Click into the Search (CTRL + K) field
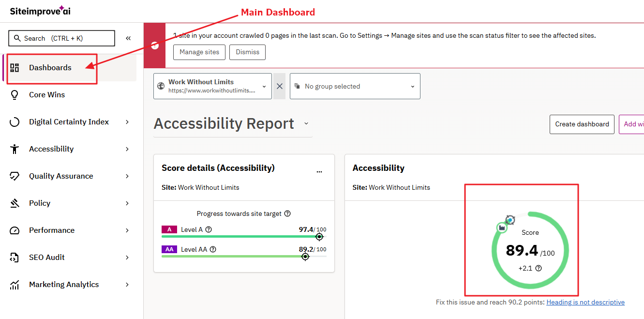The width and height of the screenshot is (644, 319). click(61, 38)
